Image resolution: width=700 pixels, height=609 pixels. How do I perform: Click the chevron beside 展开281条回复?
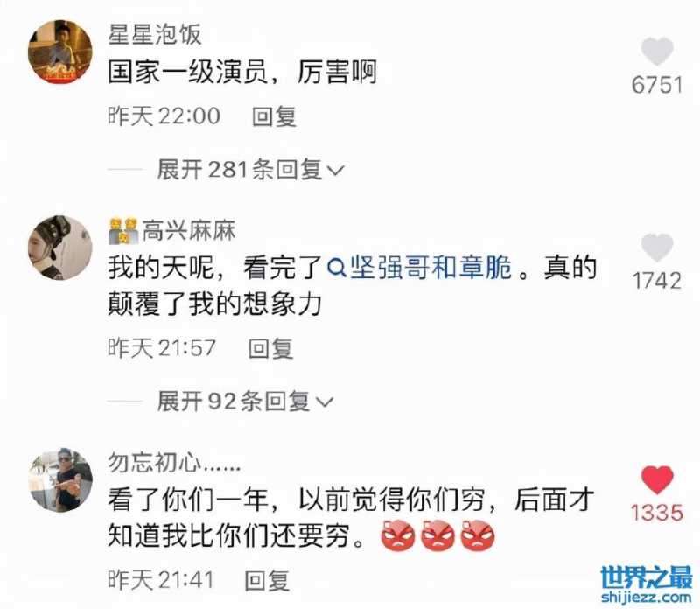[x=336, y=171]
